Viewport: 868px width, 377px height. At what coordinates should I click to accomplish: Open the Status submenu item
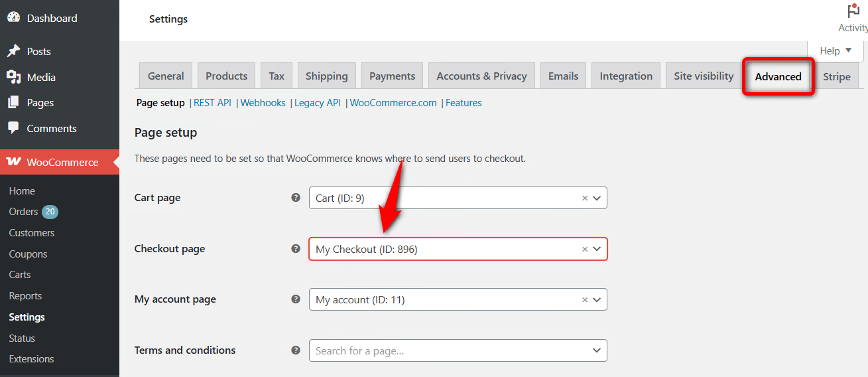(22, 339)
